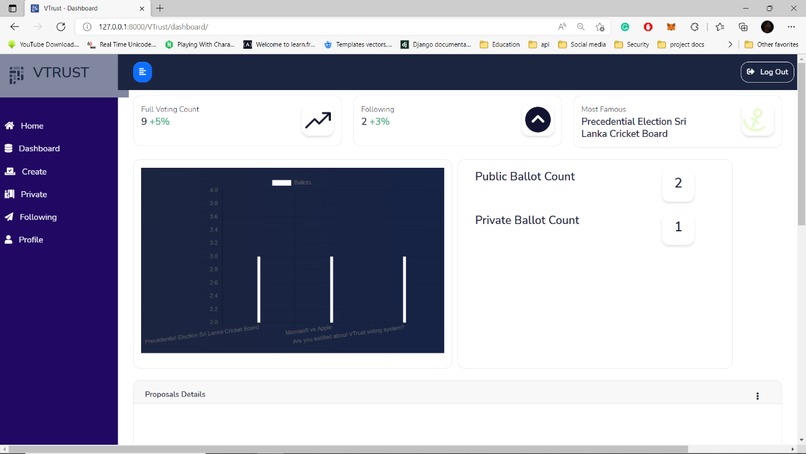Open the Favorites star-list toolbar icon
This screenshot has height=454, width=806.
point(720,27)
